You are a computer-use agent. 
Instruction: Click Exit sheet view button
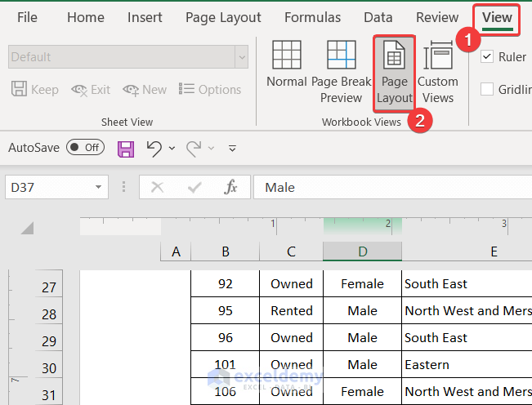(91, 90)
